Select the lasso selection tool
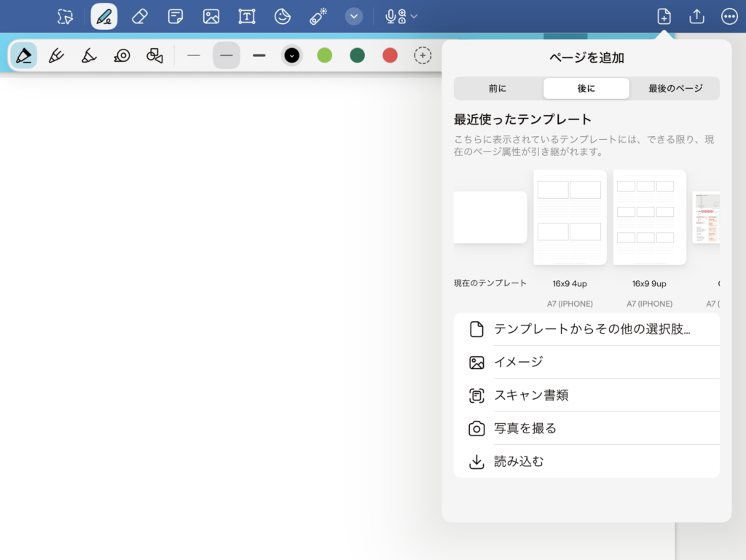Screen dimensions: 746x560 pos(66,16)
